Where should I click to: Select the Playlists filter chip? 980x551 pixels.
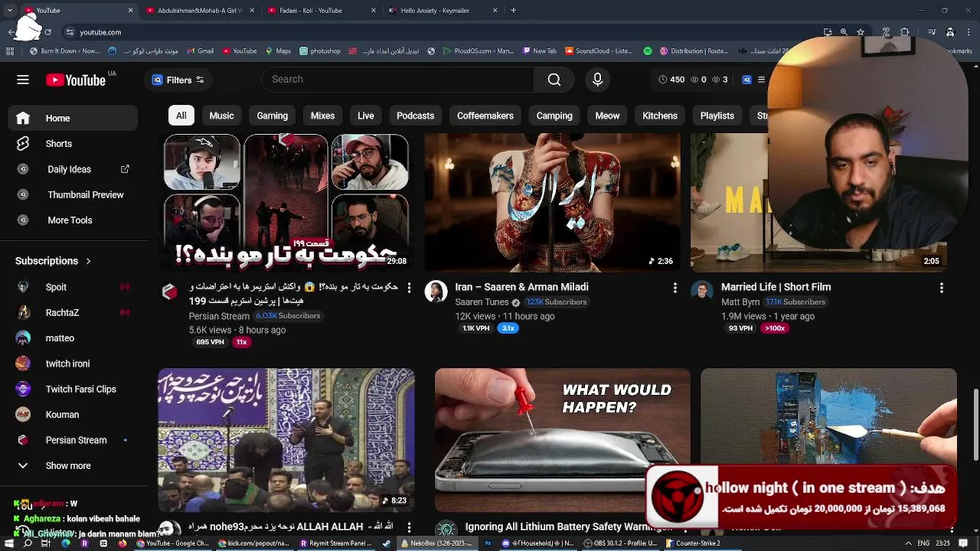click(717, 116)
